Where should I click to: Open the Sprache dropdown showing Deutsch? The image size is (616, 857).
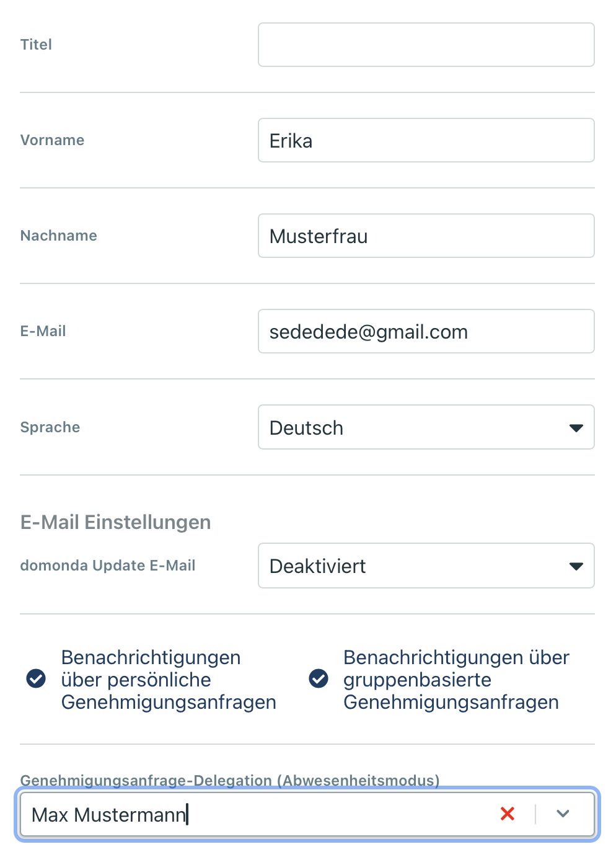coord(426,427)
